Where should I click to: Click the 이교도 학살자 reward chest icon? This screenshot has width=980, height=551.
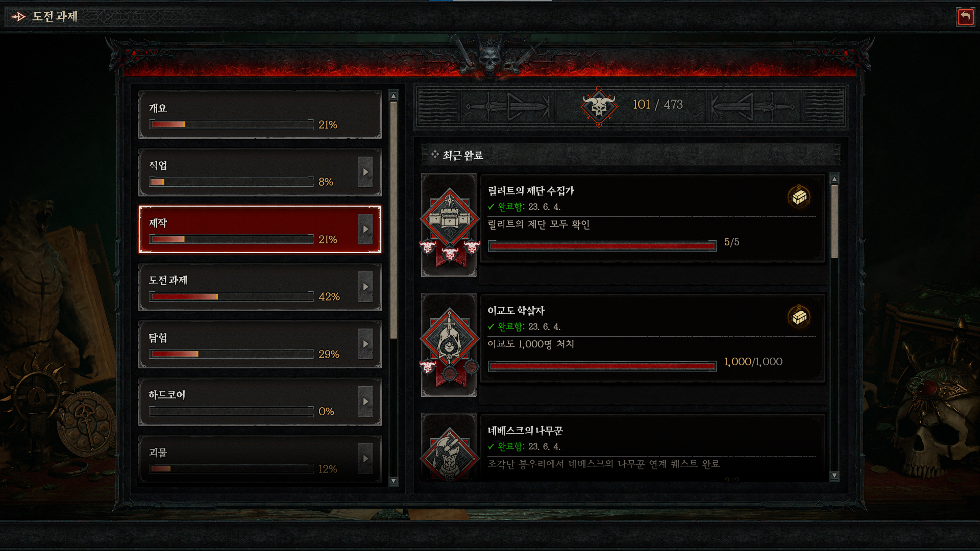click(x=799, y=316)
